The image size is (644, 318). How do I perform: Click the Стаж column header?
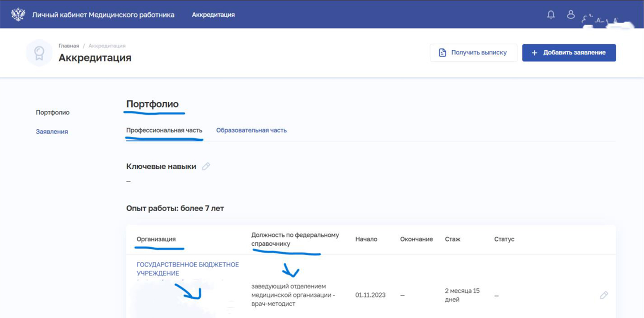(x=453, y=239)
